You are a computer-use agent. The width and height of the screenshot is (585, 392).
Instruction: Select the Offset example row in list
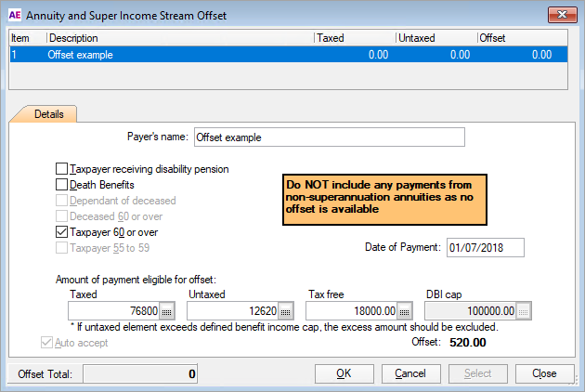279,55
